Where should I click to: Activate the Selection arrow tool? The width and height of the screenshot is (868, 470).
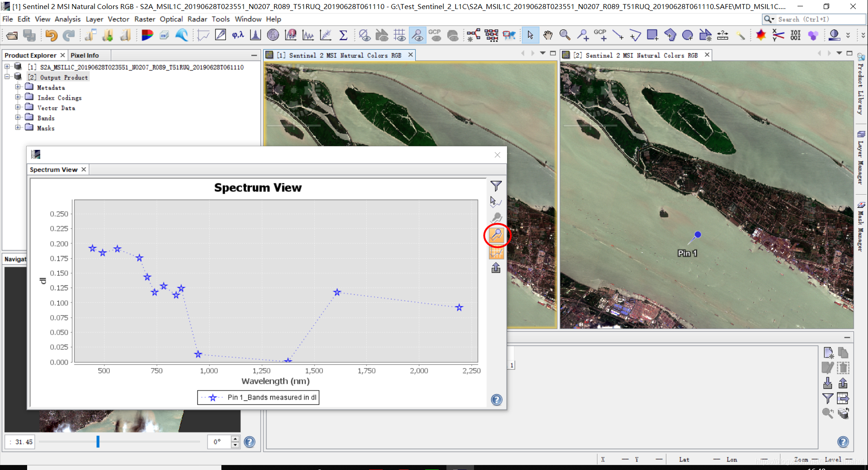(530, 35)
